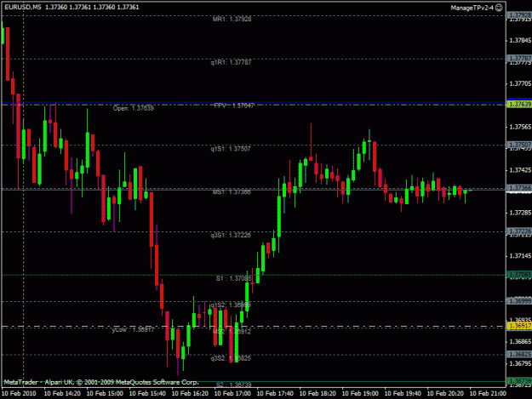Click the yLow : 1.36917 label

tap(133, 329)
